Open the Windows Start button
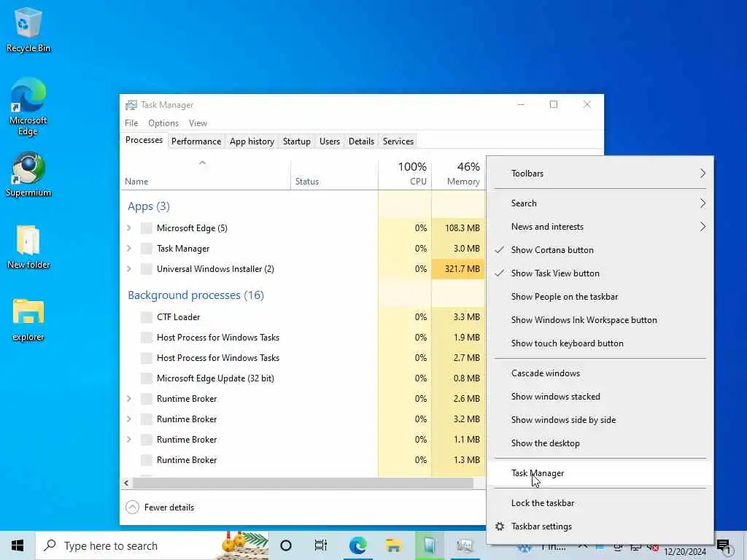This screenshot has width=747, height=560. (x=18, y=545)
